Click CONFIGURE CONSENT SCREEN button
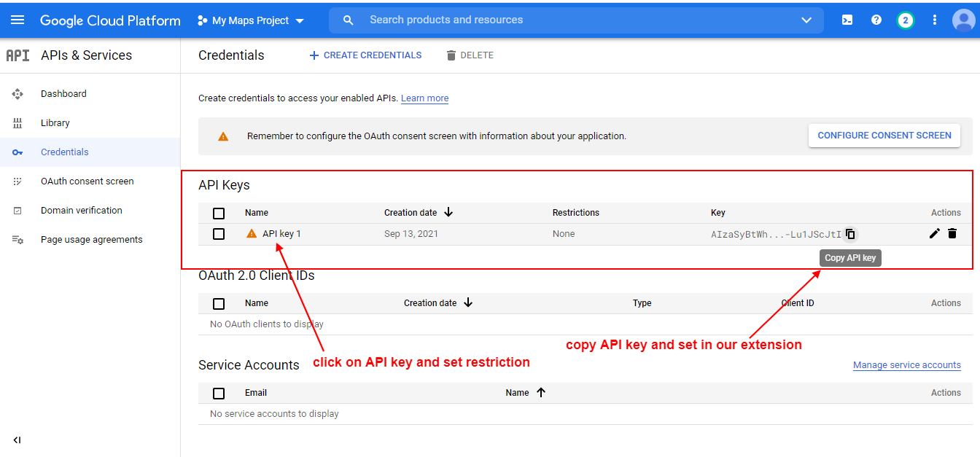The height and width of the screenshot is (457, 980). [884, 136]
